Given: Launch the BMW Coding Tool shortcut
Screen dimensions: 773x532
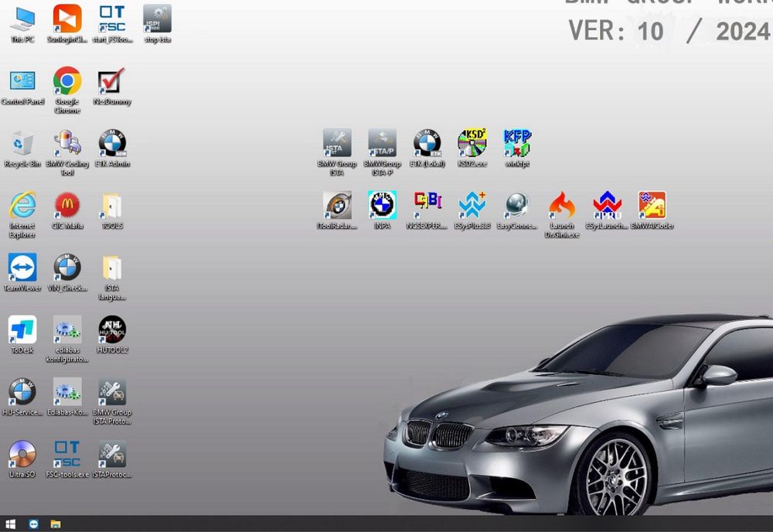Looking at the screenshot, I should point(67,153).
